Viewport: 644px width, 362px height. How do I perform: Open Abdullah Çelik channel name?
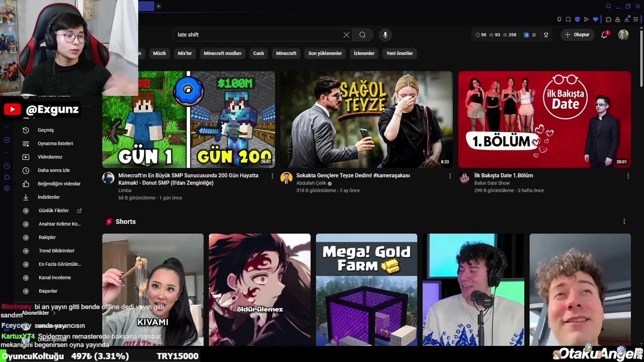(311, 184)
